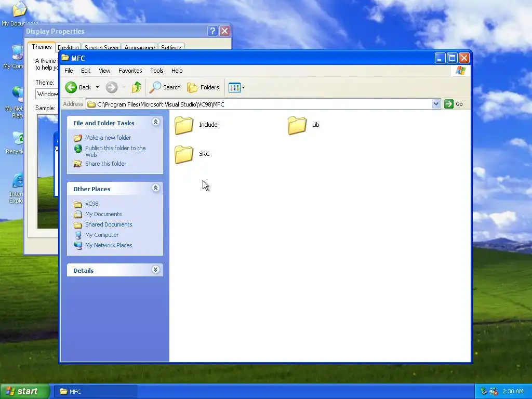Click the Make a new folder icon
The image size is (532, 399).
[x=78, y=138]
